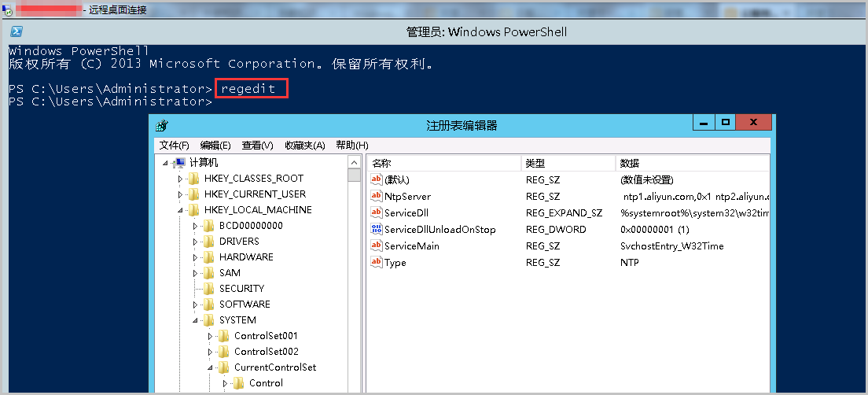Click the ServiceDll string value icon
Image resolution: width=868 pixels, height=395 pixels.
coord(376,213)
